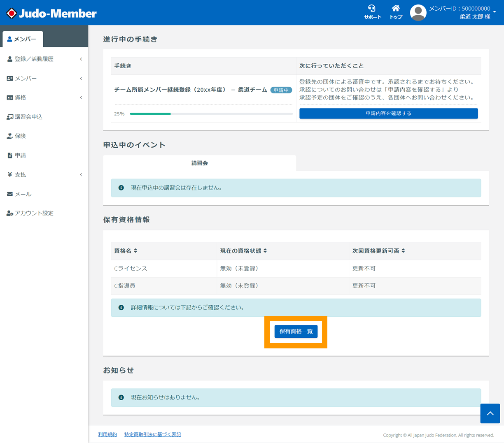The height and width of the screenshot is (443, 504).
Task: Expand the 支払 submenu chevron
Action: click(x=81, y=175)
